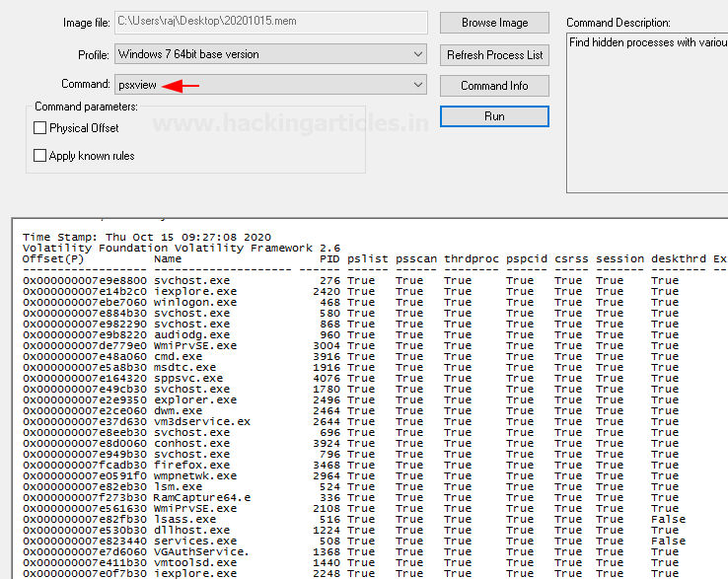Toggle the Apply known rules checkbox

click(x=40, y=156)
